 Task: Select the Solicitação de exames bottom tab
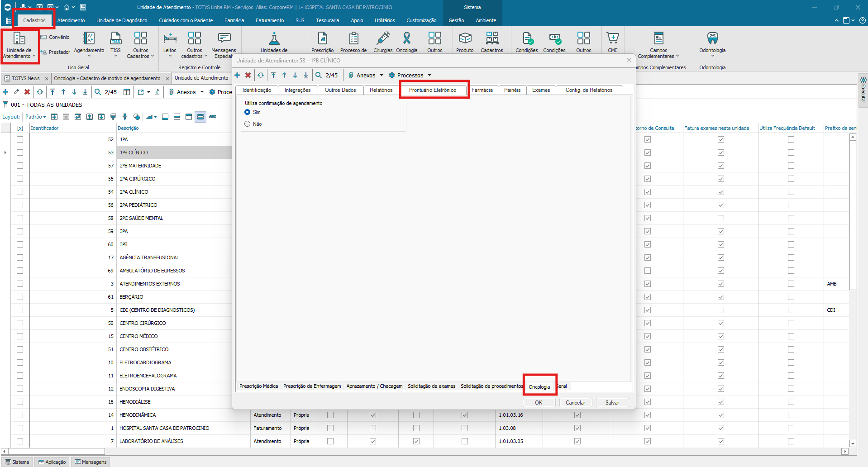pyautogui.click(x=432, y=386)
